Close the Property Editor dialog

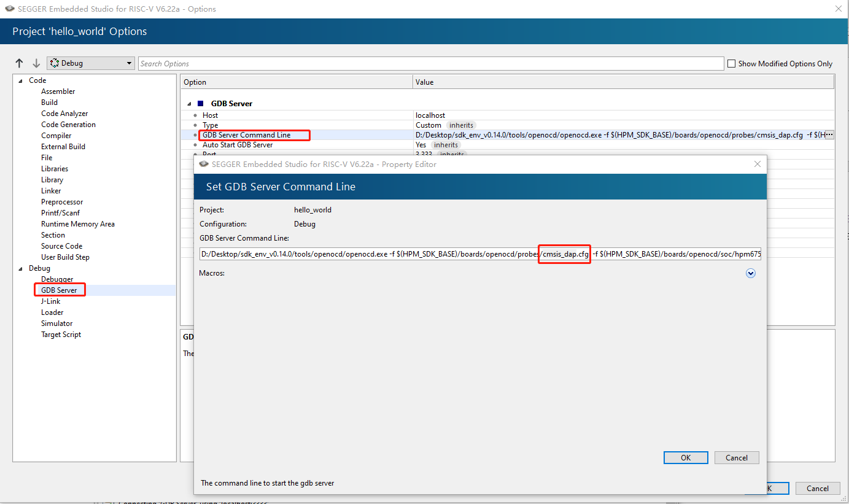tap(758, 164)
